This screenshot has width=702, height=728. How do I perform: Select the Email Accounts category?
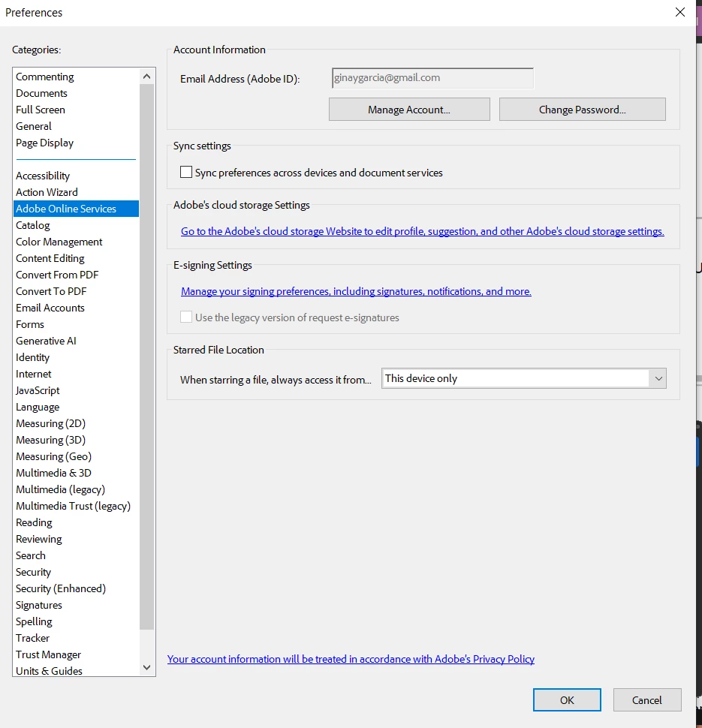click(x=76, y=308)
